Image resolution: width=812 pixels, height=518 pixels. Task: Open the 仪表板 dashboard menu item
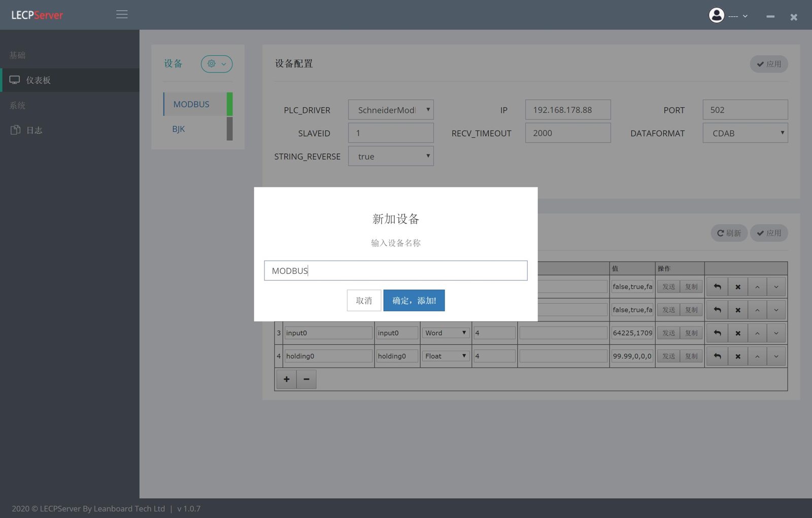click(70, 80)
